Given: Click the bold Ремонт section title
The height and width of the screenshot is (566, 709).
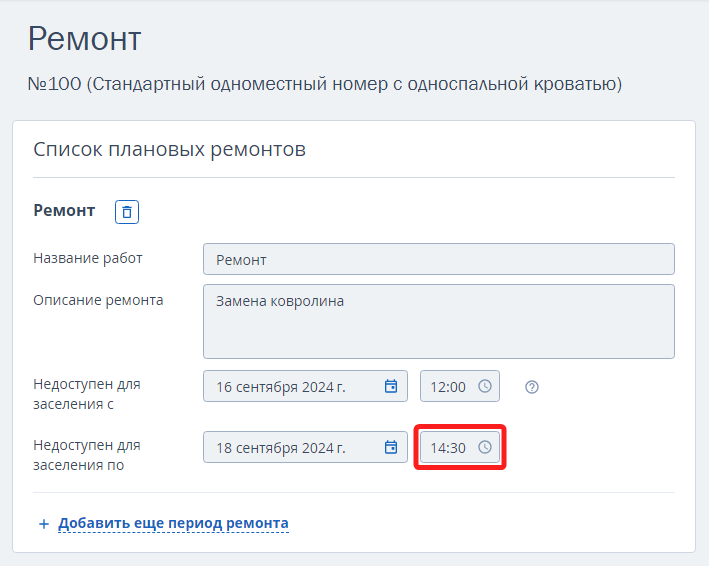Looking at the screenshot, I should pos(64,211).
